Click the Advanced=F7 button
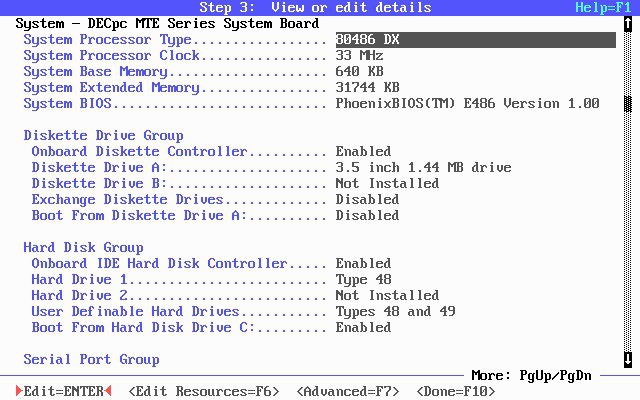The image size is (640, 400). coord(348,391)
